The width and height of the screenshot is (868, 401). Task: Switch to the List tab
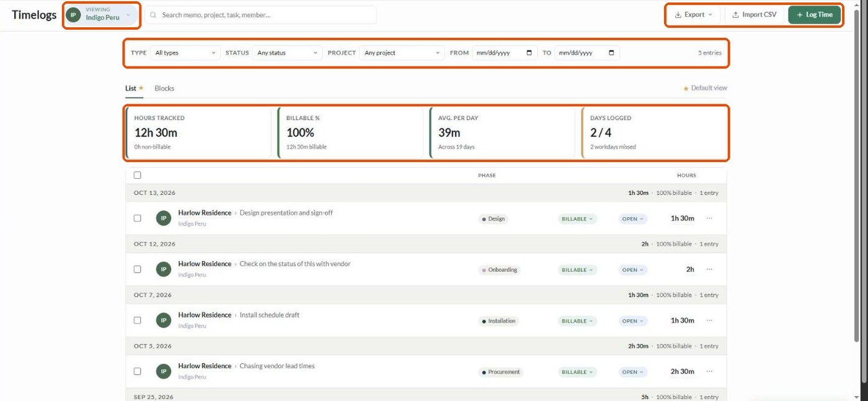134,88
